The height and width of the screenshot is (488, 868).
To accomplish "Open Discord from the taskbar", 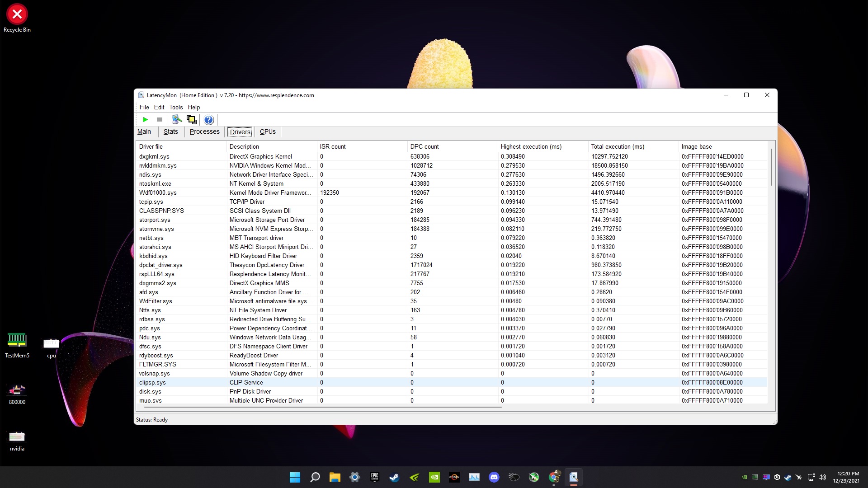I will pos(494,477).
